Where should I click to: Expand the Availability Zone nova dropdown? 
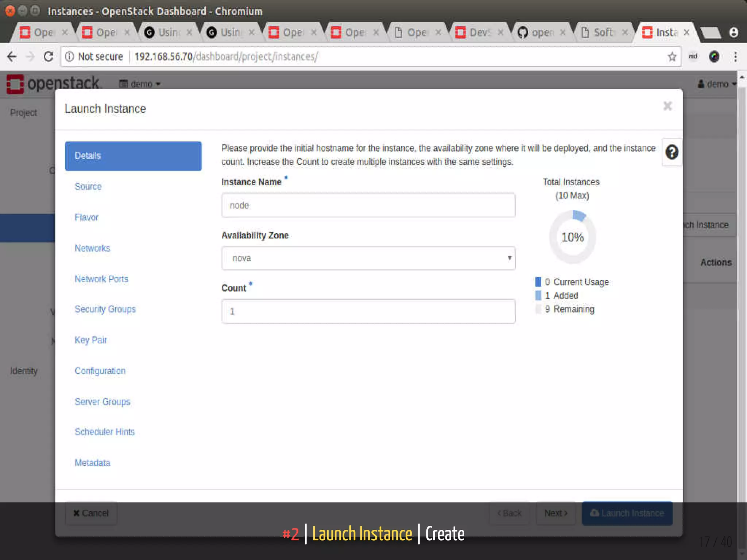[x=368, y=258]
